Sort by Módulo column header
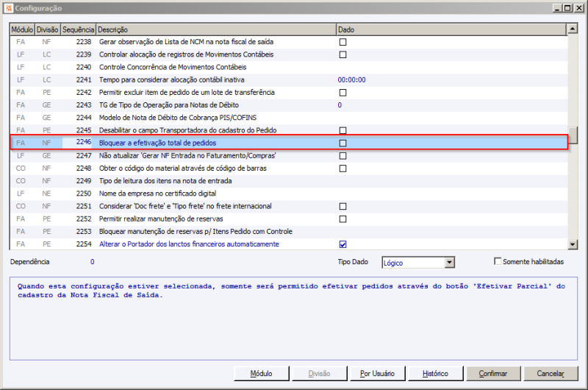The image size is (588, 390). tap(22, 29)
